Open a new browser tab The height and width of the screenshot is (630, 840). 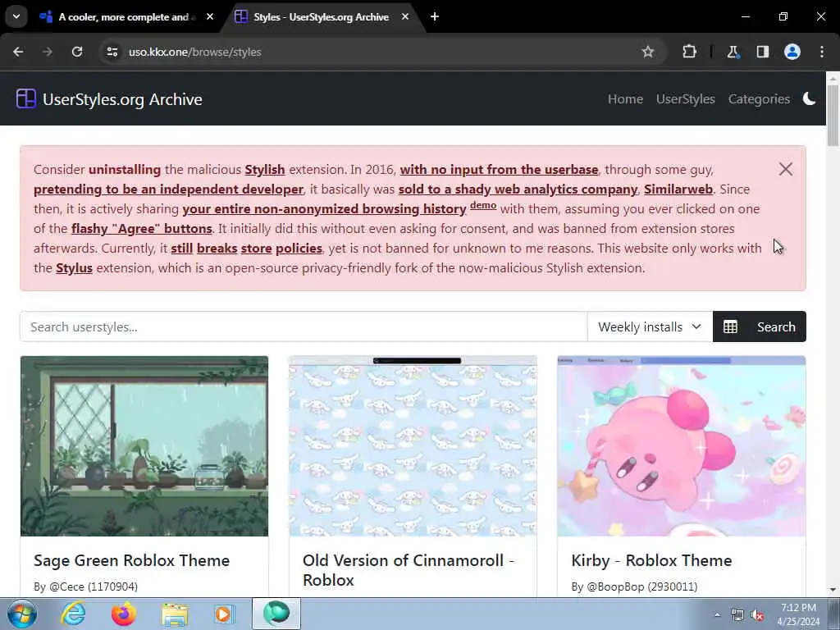pos(435,17)
